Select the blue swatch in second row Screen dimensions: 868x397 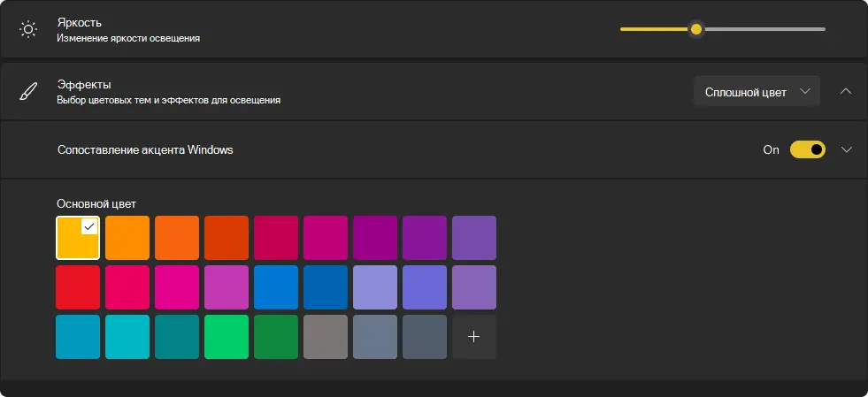click(276, 287)
